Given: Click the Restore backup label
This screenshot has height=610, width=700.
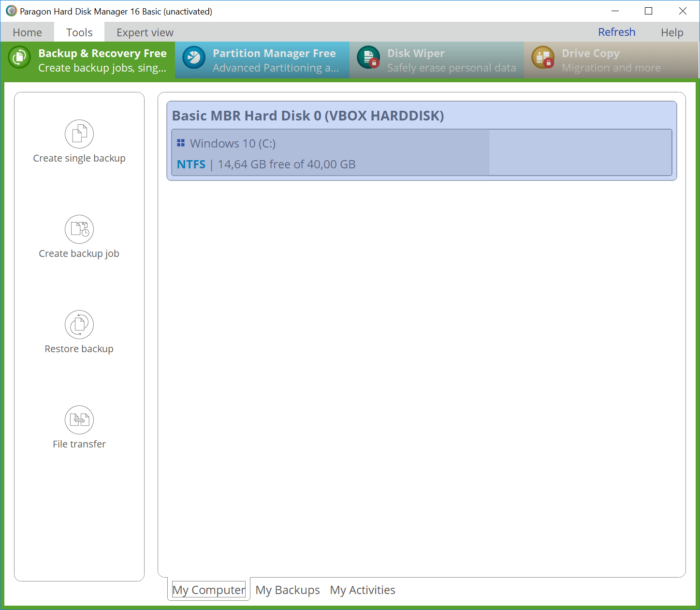Looking at the screenshot, I should click(79, 349).
